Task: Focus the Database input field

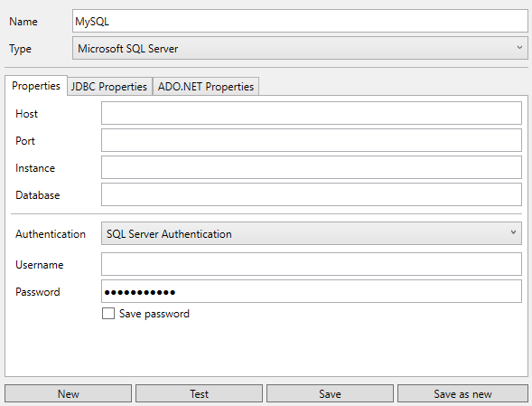Action: pos(311,194)
